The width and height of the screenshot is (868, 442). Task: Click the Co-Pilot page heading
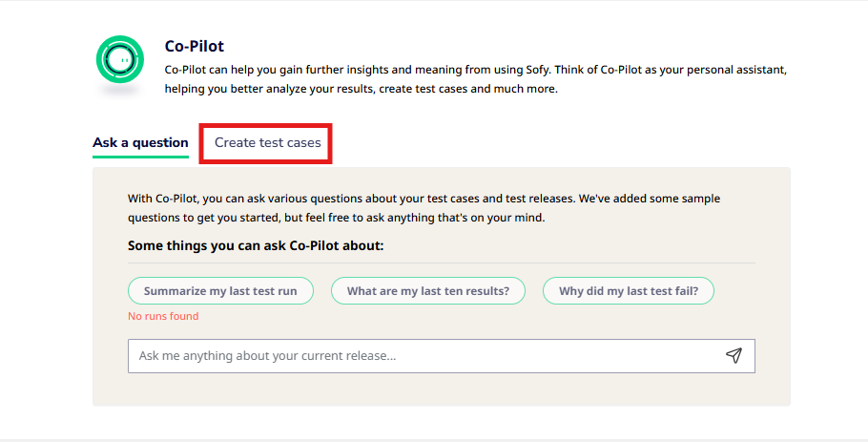click(x=195, y=46)
